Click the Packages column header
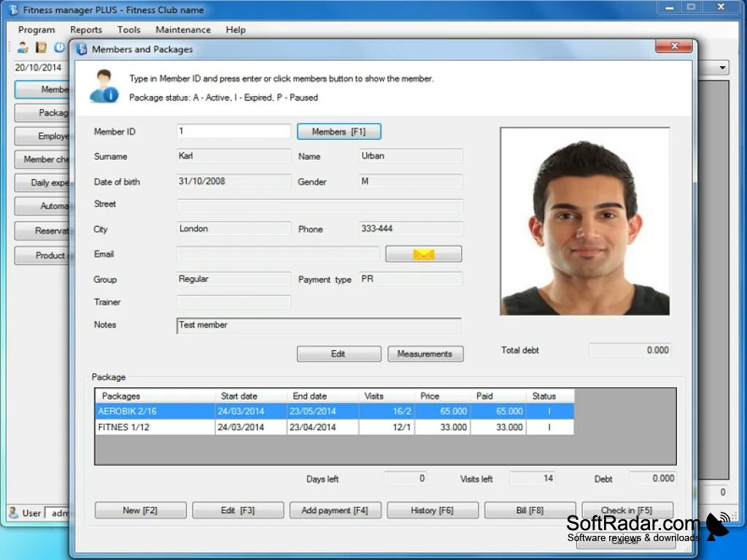Image resolution: width=747 pixels, height=560 pixels. [155, 396]
